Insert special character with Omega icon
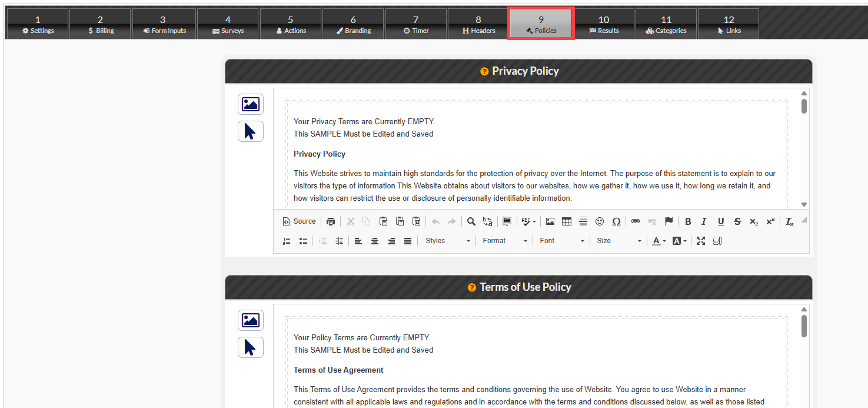 [616, 221]
